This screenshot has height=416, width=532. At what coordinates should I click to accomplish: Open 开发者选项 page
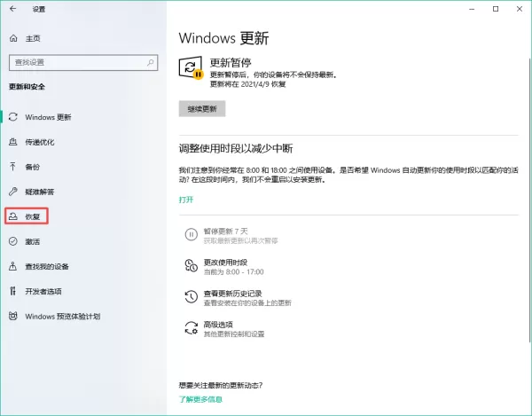click(43, 291)
